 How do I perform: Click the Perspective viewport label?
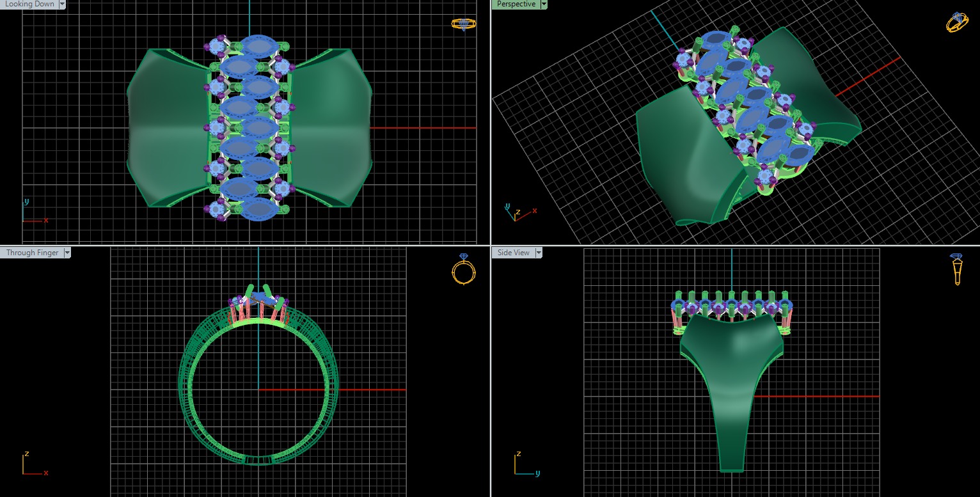click(x=516, y=4)
